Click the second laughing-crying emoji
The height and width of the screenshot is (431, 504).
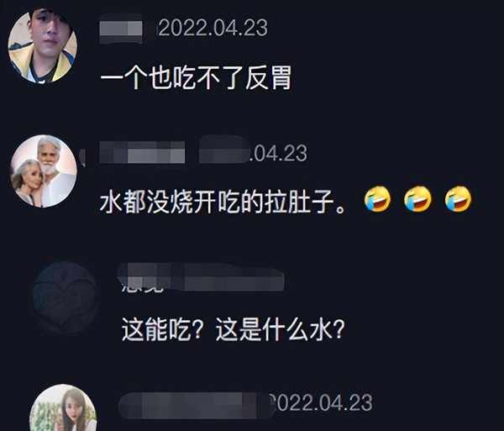click(x=417, y=199)
